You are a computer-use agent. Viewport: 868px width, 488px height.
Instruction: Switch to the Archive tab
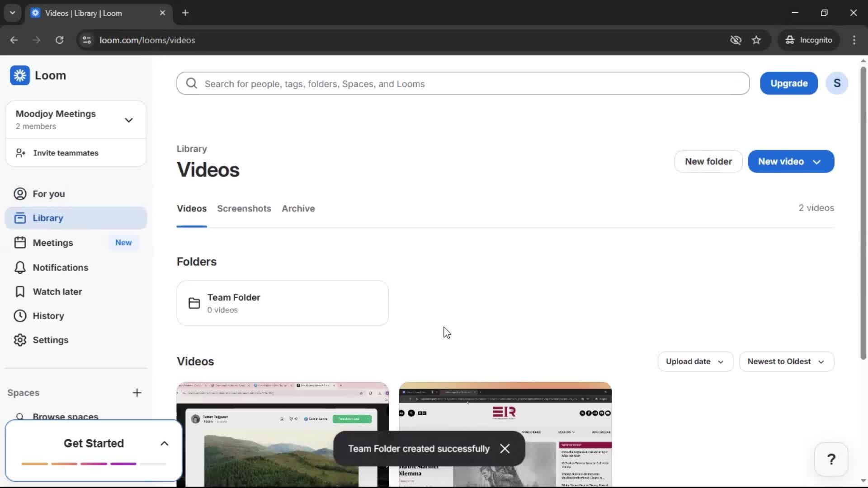coord(298,208)
